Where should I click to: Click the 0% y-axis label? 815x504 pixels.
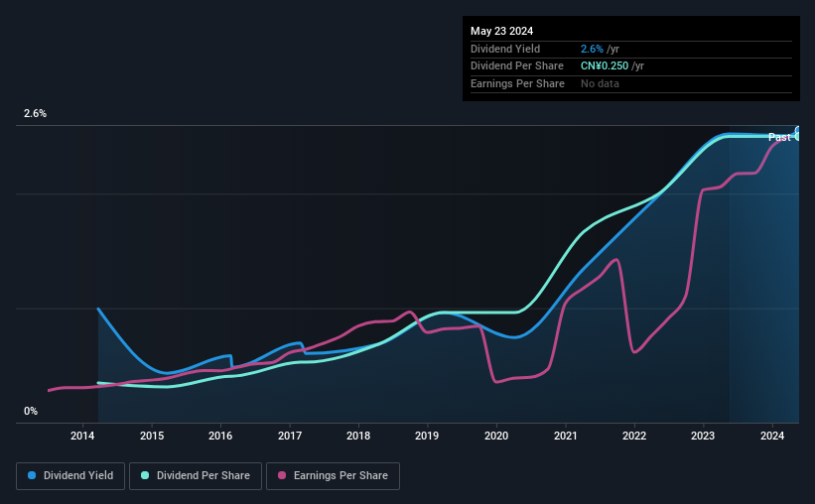(31, 411)
